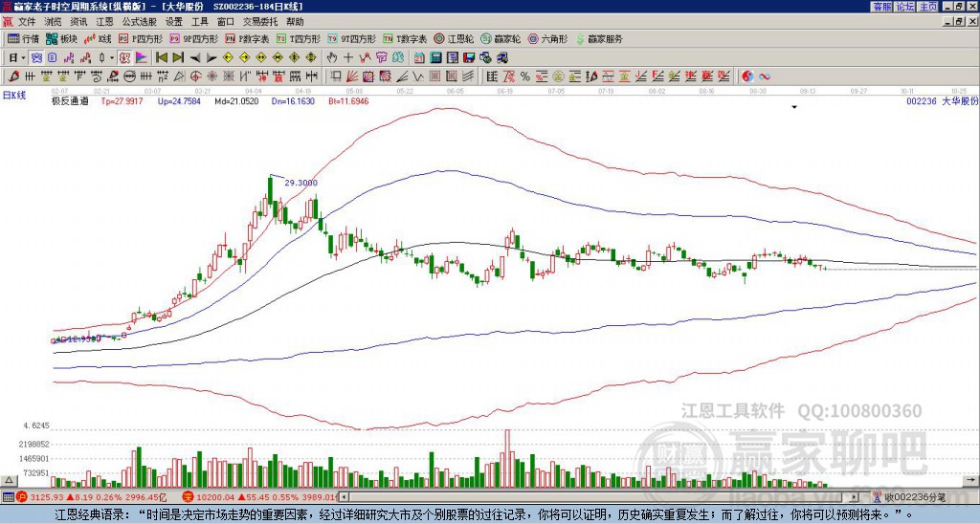The height and width of the screenshot is (524, 980).
Task: Toggle the 权 adjusted-price button
Action: (124, 58)
